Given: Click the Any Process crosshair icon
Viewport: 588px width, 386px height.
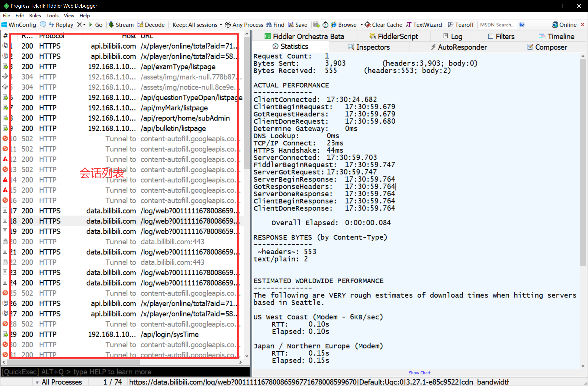Looking at the screenshot, I should click(x=228, y=25).
